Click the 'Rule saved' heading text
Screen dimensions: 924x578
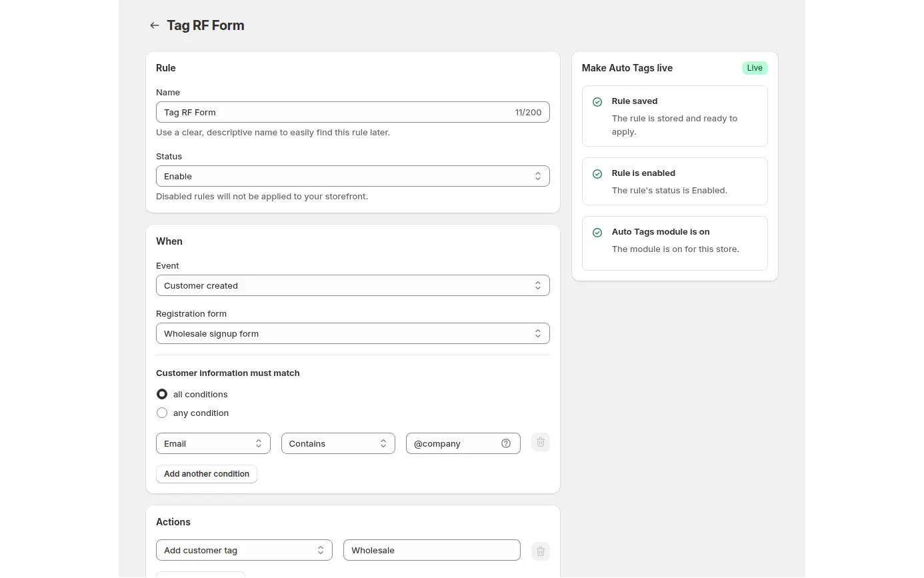click(635, 101)
